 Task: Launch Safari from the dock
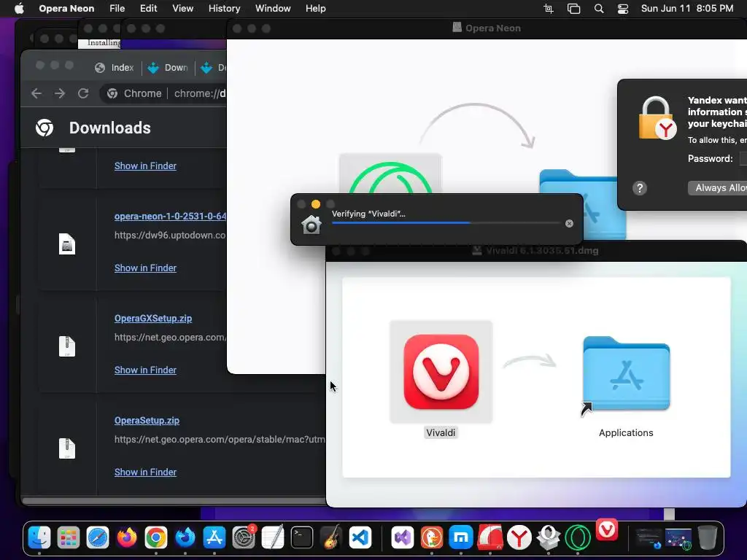point(98,538)
